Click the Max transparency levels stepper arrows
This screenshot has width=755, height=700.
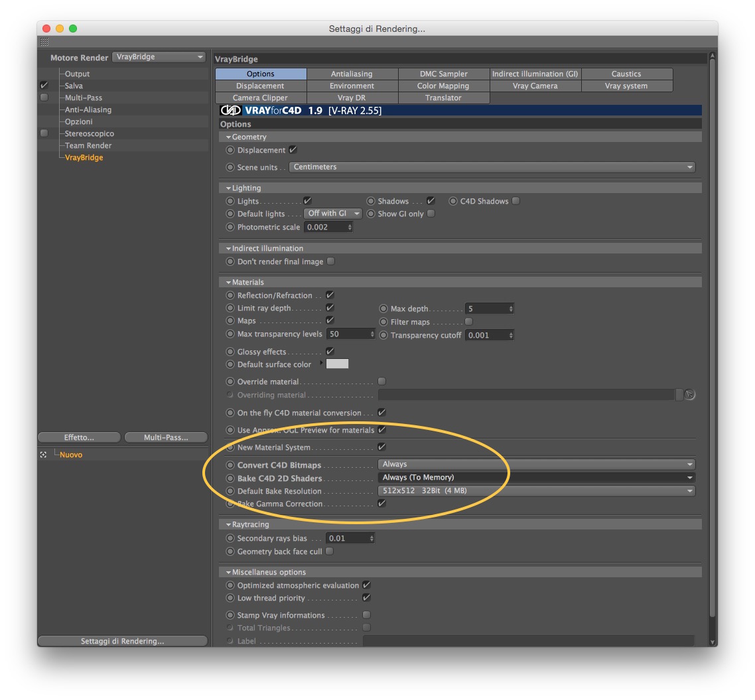(372, 334)
